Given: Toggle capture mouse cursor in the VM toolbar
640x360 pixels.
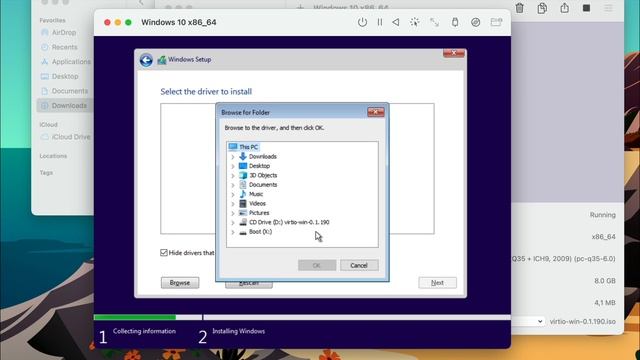Looking at the screenshot, I should (414, 22).
